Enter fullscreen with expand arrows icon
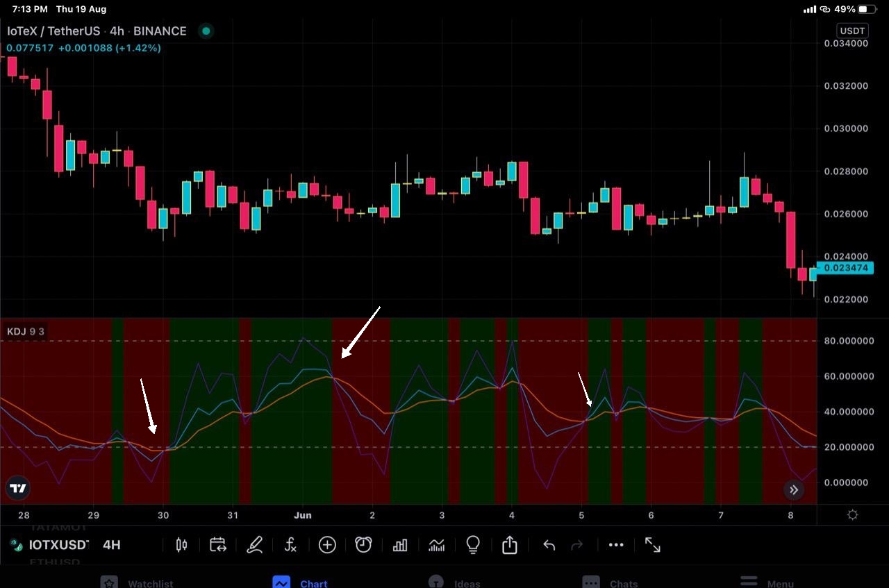The image size is (889, 588). click(653, 545)
